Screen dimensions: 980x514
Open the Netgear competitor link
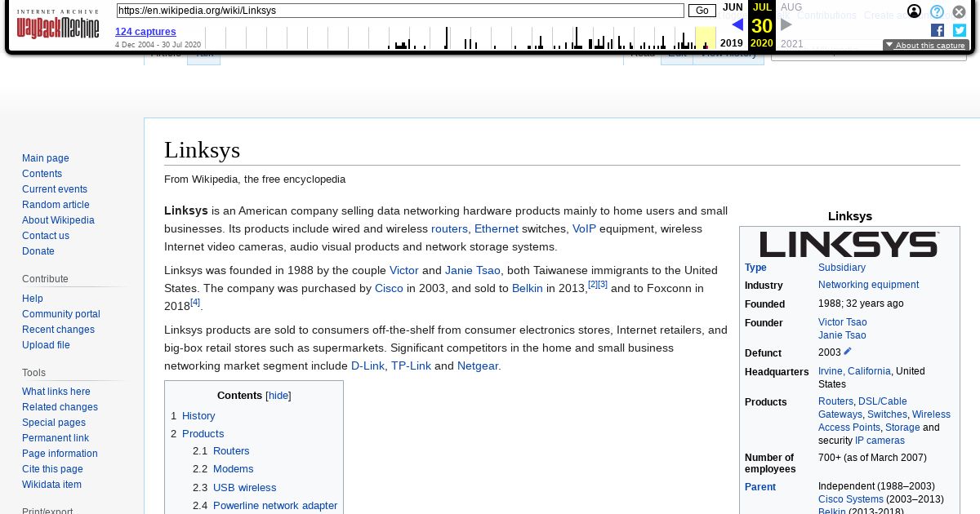pos(478,366)
